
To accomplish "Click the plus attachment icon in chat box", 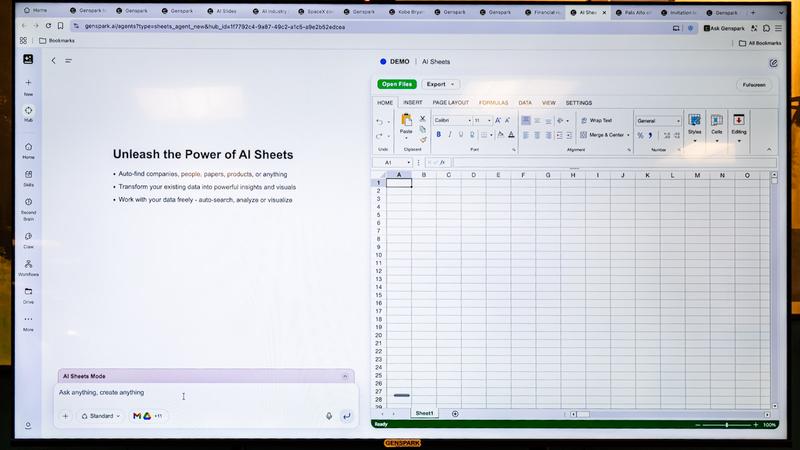I will pyautogui.click(x=65, y=416).
